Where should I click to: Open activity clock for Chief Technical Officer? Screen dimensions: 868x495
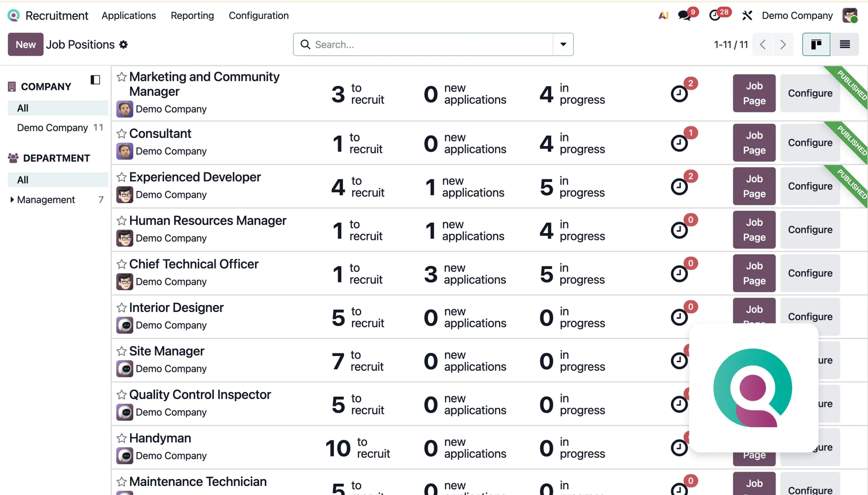click(x=679, y=274)
